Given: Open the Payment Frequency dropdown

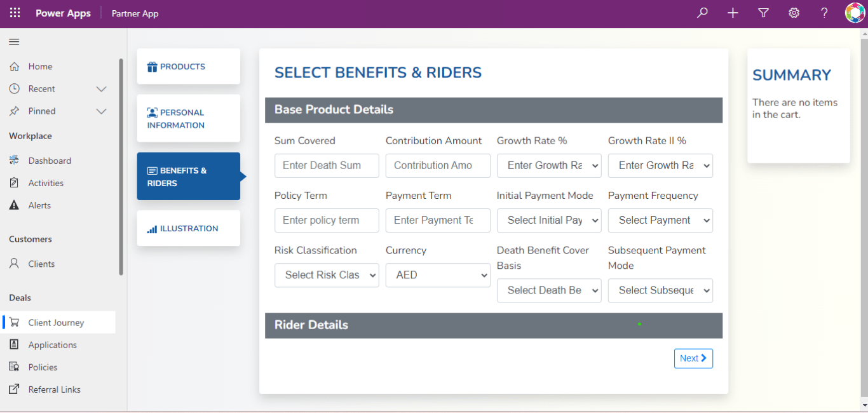Looking at the screenshot, I should (660, 220).
